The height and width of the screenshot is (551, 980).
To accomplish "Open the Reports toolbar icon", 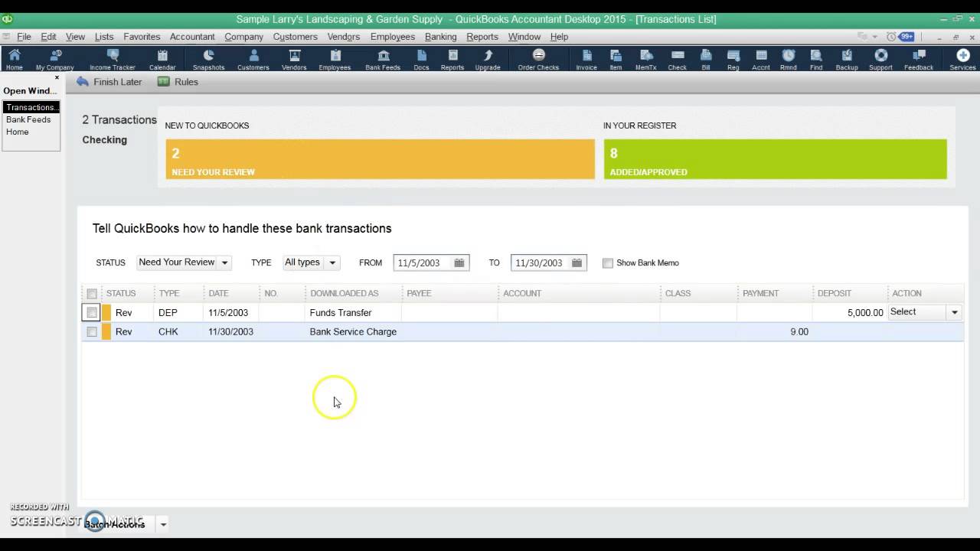I will (x=452, y=60).
